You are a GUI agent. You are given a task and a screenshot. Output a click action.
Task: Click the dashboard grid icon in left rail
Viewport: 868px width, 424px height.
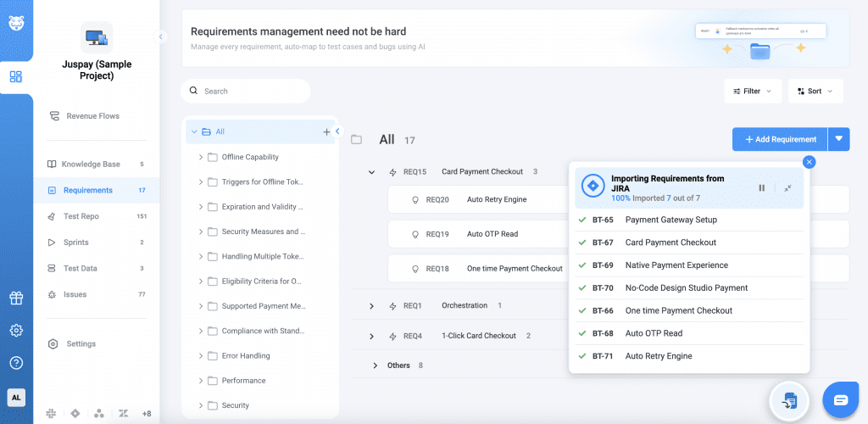point(16,77)
